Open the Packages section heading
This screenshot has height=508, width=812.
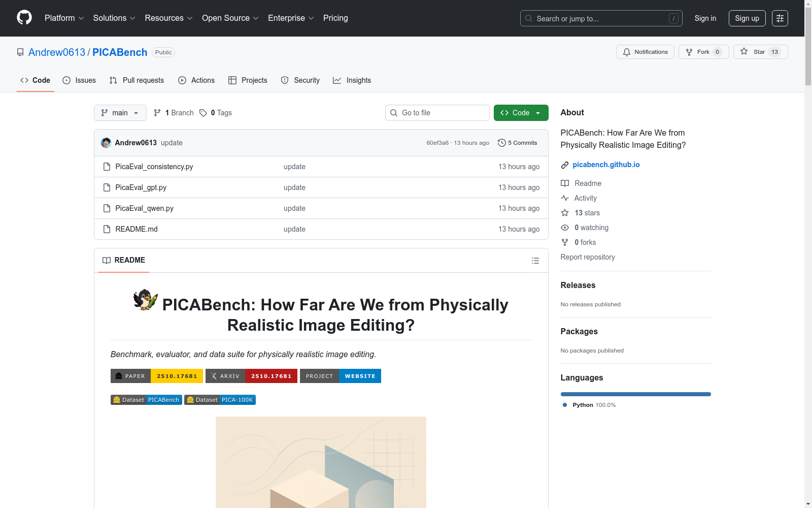pyautogui.click(x=579, y=332)
